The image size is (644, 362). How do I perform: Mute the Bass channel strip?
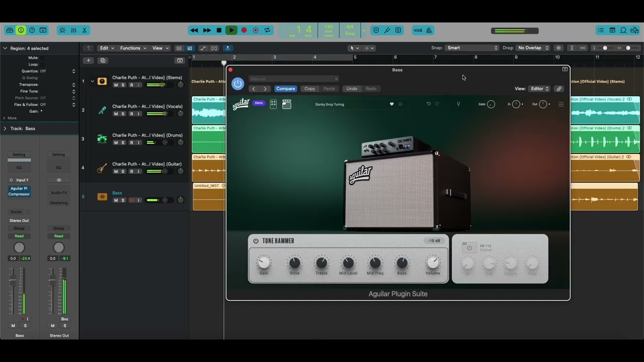point(13,326)
